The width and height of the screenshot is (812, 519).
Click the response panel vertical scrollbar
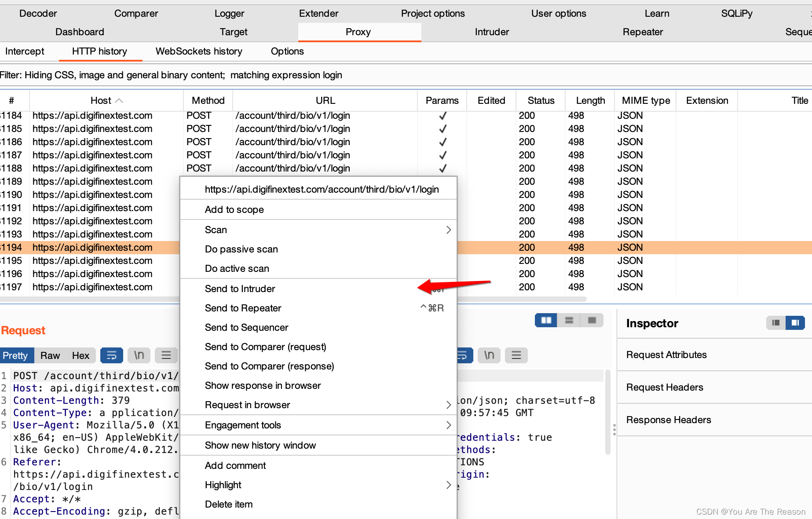(607, 412)
